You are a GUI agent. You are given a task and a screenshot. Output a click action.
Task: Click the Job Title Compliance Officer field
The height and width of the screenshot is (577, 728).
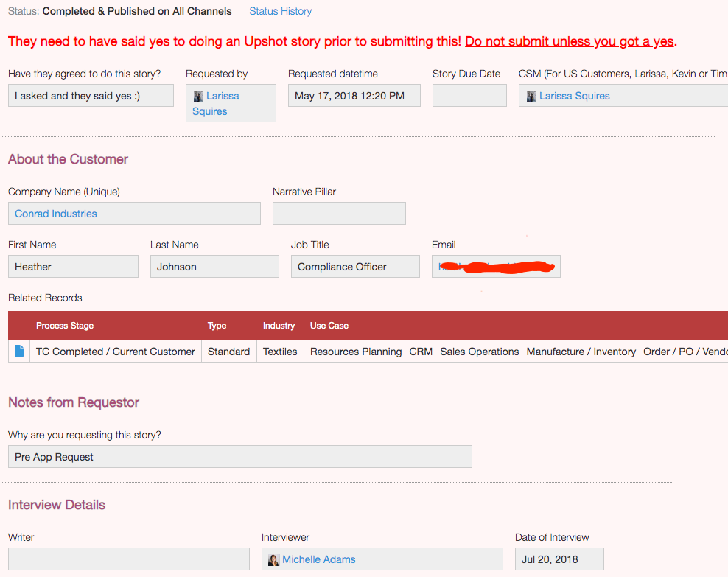point(355,267)
